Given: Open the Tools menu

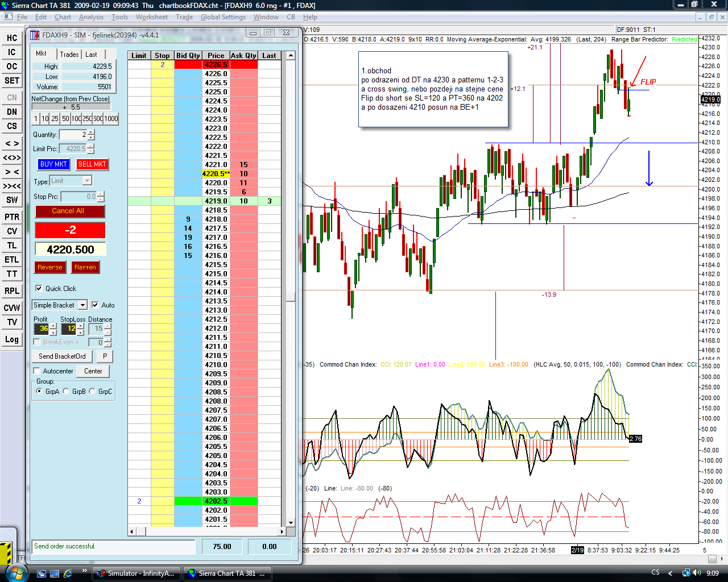Looking at the screenshot, I should pyautogui.click(x=119, y=17).
